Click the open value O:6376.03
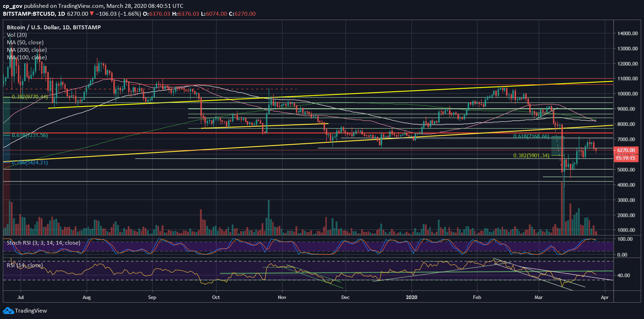Viewport: 644px width, 319px height. coord(156,14)
